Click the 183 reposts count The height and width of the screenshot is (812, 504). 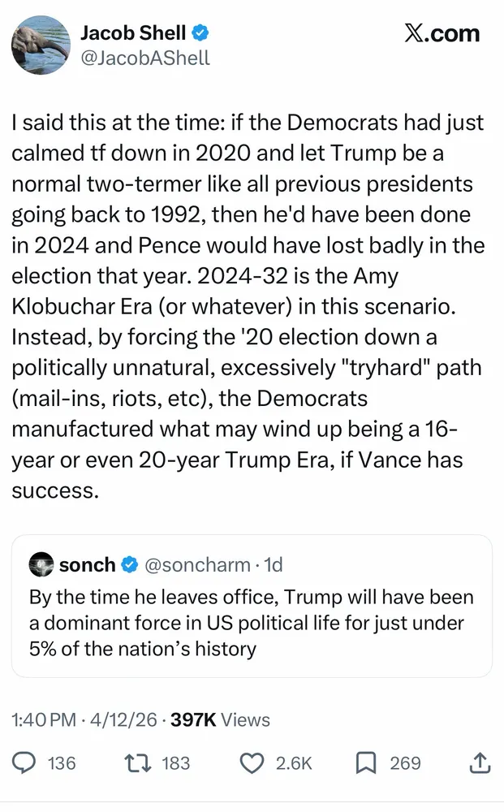pyautogui.click(x=176, y=763)
